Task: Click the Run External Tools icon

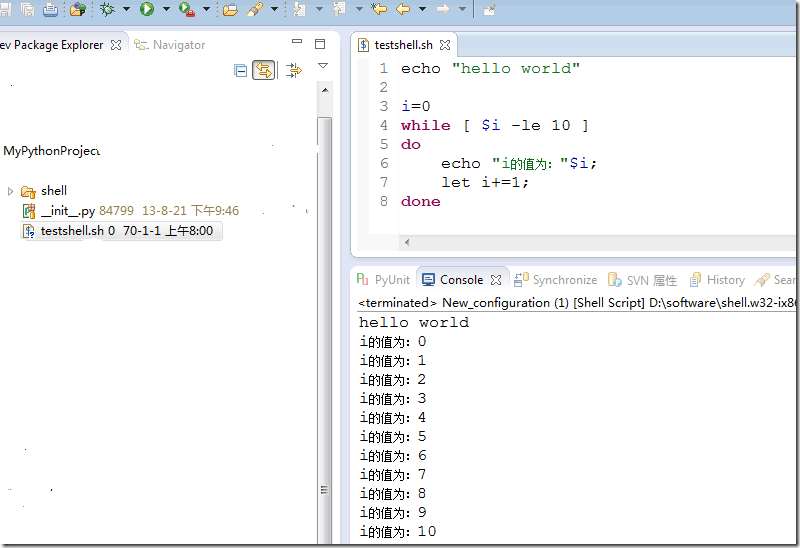Action: tap(187, 9)
